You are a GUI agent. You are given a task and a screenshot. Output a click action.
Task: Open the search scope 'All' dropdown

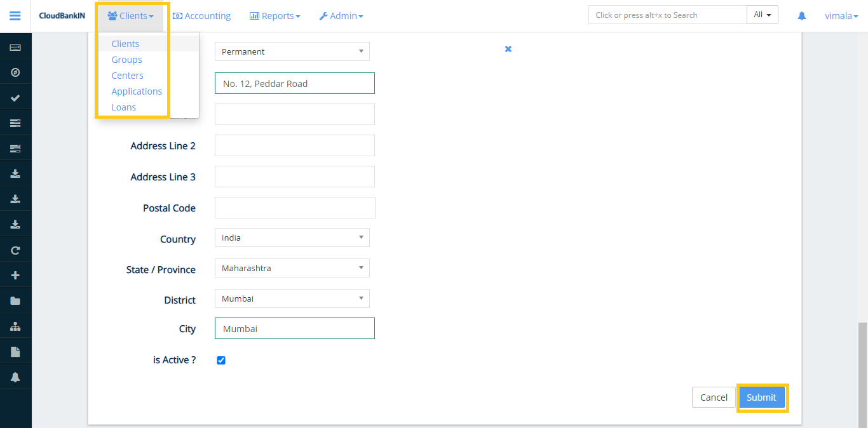point(762,14)
